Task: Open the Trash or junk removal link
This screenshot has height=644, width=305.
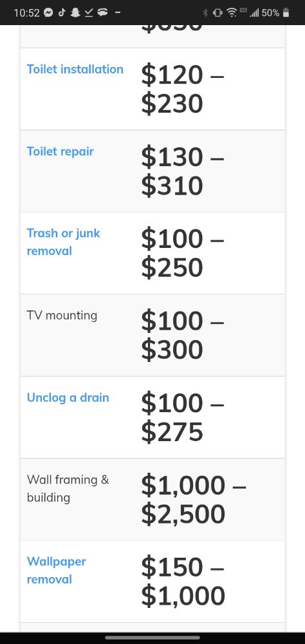Action: tap(63, 242)
